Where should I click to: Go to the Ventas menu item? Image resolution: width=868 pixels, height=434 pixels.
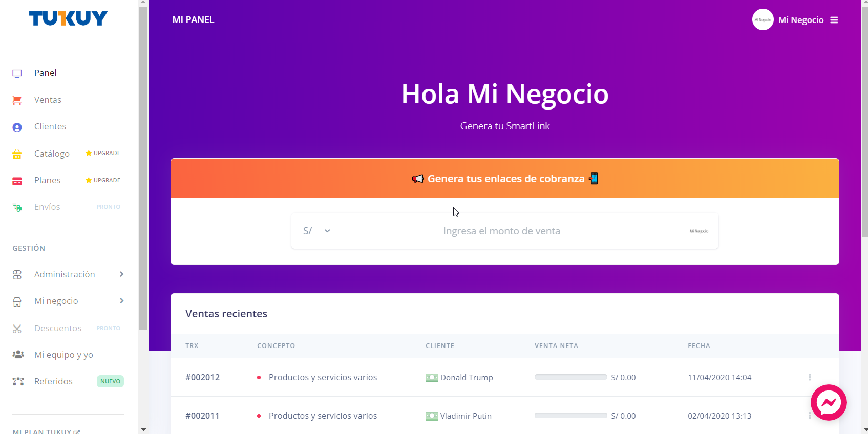click(x=48, y=100)
